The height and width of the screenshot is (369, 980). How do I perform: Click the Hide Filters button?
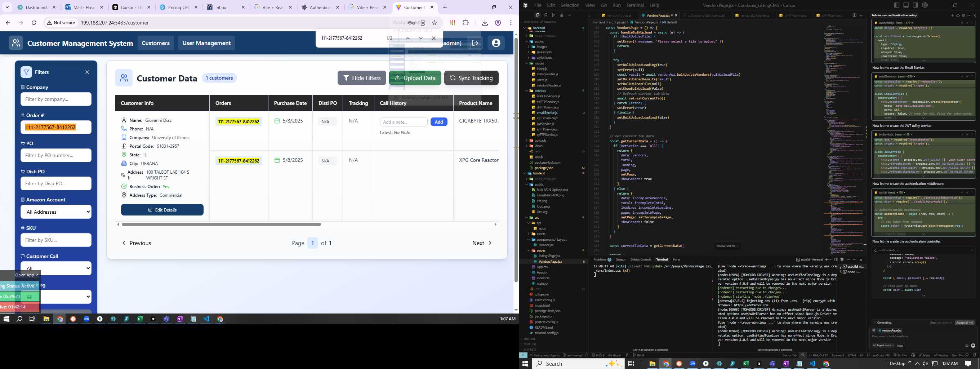362,78
